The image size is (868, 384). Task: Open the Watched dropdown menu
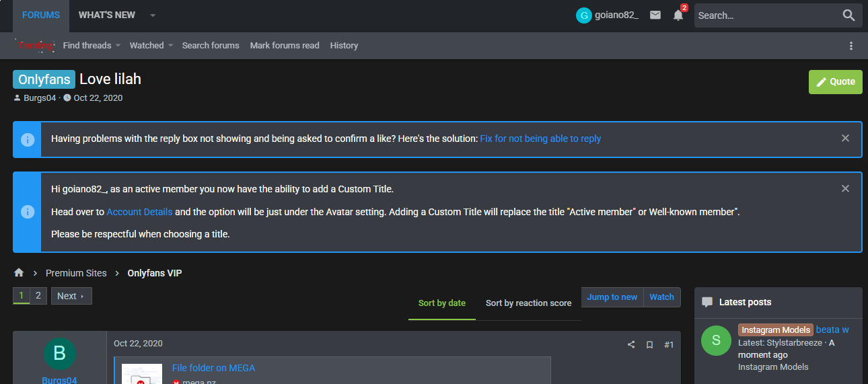coord(170,46)
